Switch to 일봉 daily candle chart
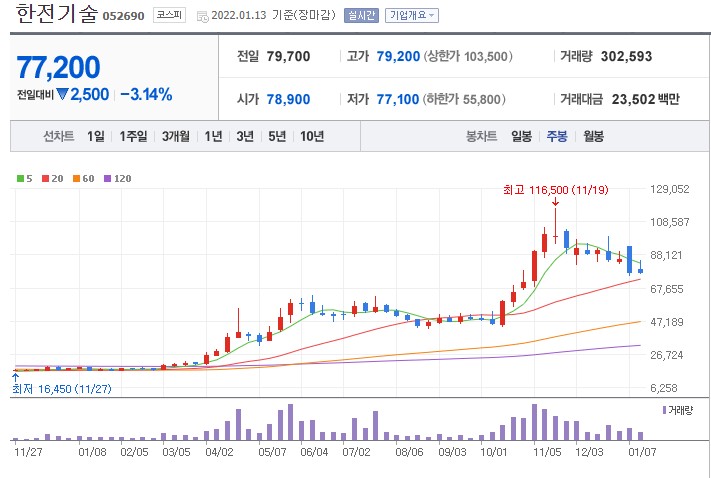 click(521, 136)
